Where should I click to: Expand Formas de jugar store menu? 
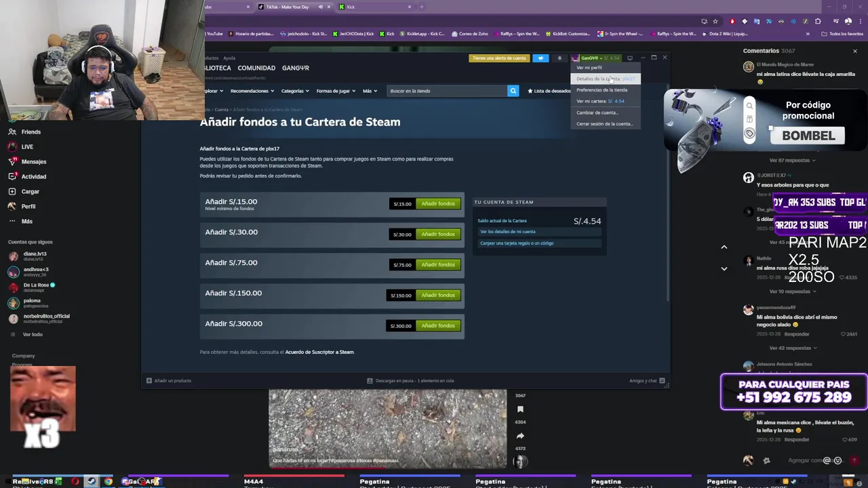point(336,91)
